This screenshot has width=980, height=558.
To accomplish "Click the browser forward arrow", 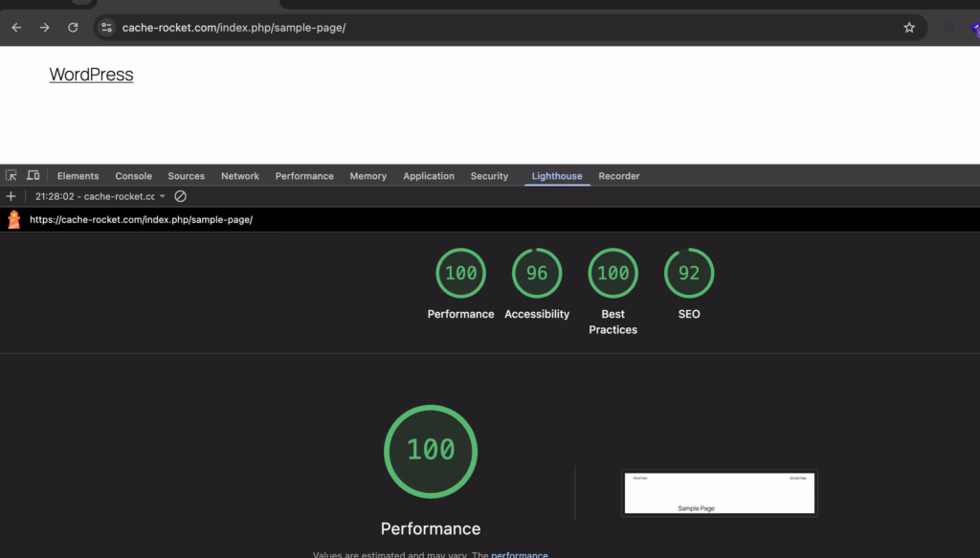I will [x=44, y=28].
